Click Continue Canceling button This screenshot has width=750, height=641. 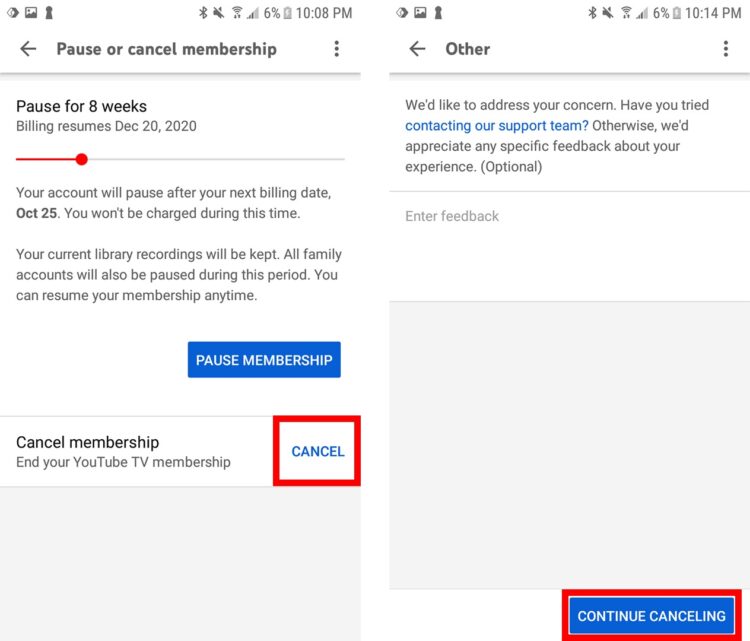click(x=651, y=616)
